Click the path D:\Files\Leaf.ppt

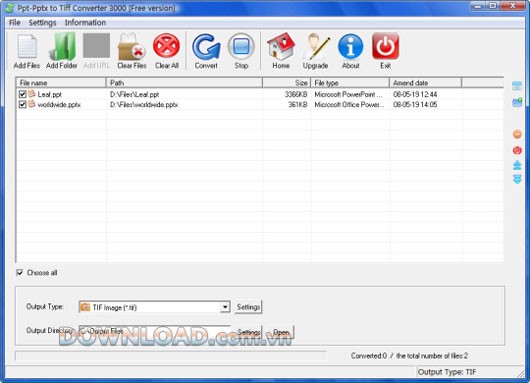pyautogui.click(x=135, y=94)
